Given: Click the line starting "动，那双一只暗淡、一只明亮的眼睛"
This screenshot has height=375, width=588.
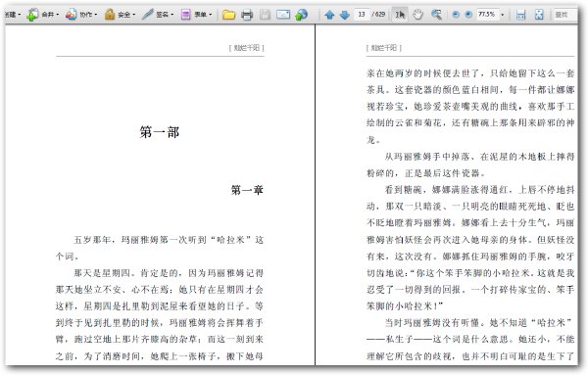Looking at the screenshot, I should click(470, 207).
